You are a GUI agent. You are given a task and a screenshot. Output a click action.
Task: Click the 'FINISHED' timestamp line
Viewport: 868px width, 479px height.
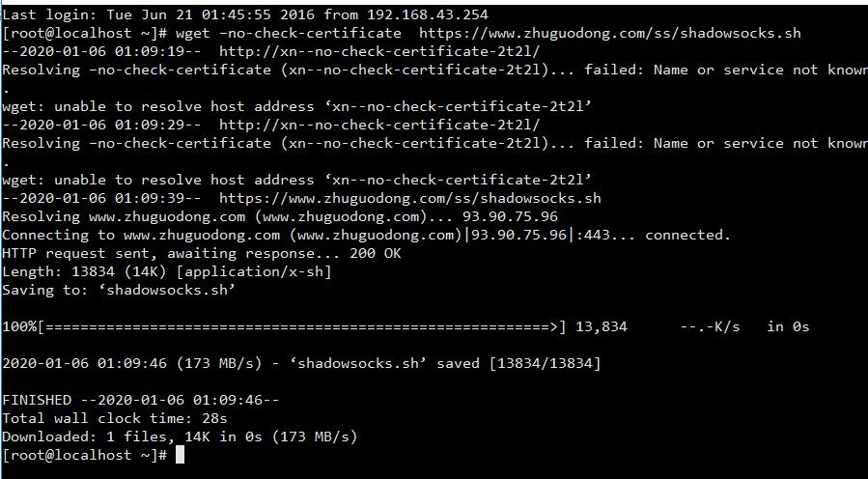[x=140, y=400]
